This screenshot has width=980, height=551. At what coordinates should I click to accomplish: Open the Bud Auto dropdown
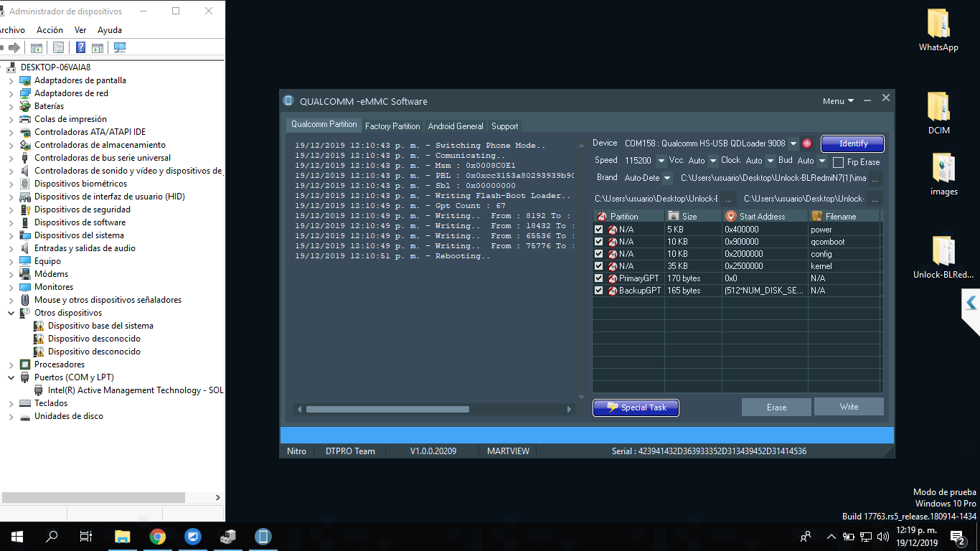822,161
